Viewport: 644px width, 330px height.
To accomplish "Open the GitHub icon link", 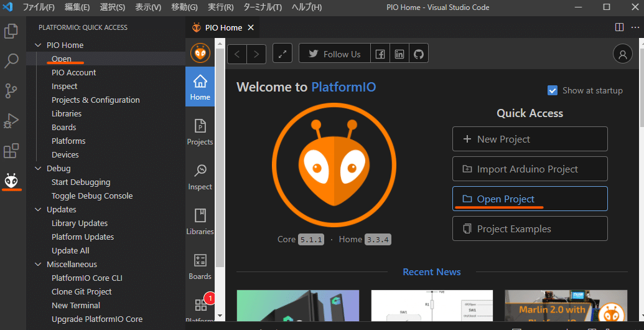I will click(x=419, y=54).
